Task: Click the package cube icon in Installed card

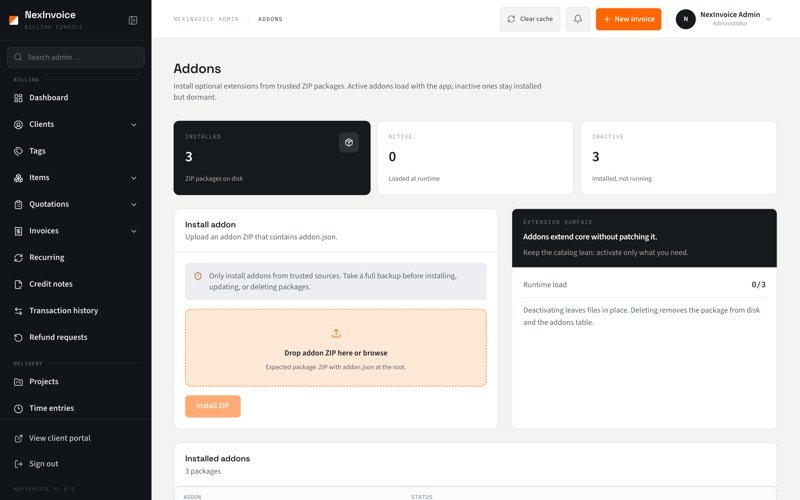Action: pyautogui.click(x=349, y=142)
